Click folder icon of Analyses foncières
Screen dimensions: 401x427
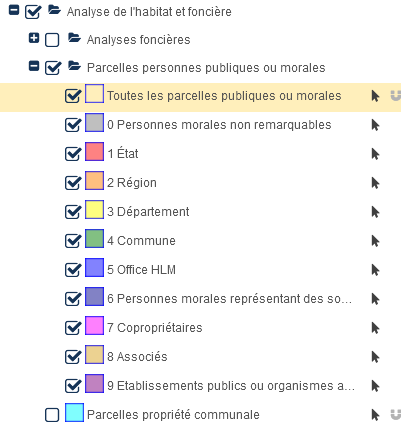pos(74,38)
